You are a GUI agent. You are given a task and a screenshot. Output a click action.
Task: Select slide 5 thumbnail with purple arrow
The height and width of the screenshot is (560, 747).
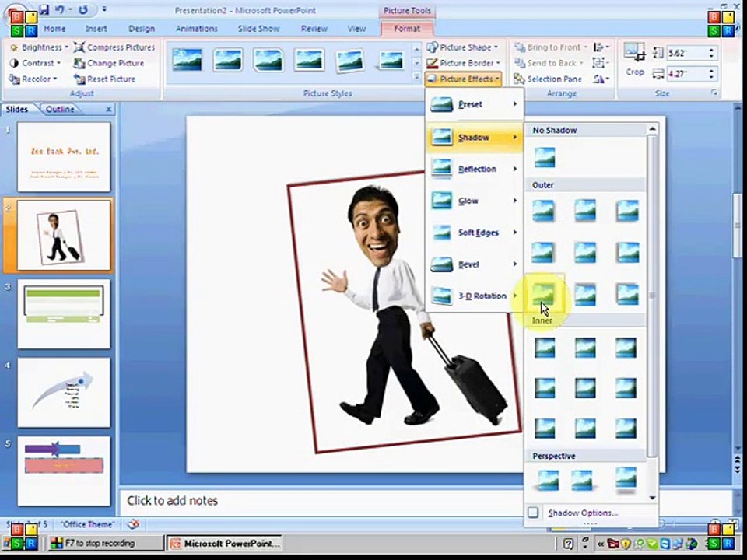tap(64, 471)
